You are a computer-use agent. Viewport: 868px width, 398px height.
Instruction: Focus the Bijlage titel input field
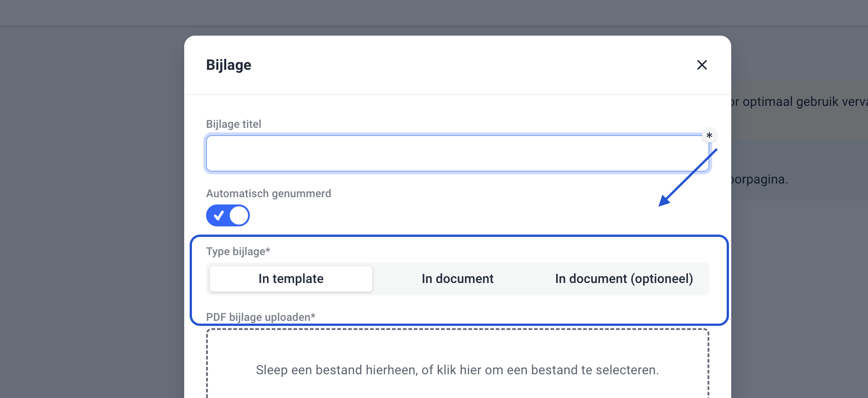click(x=457, y=153)
